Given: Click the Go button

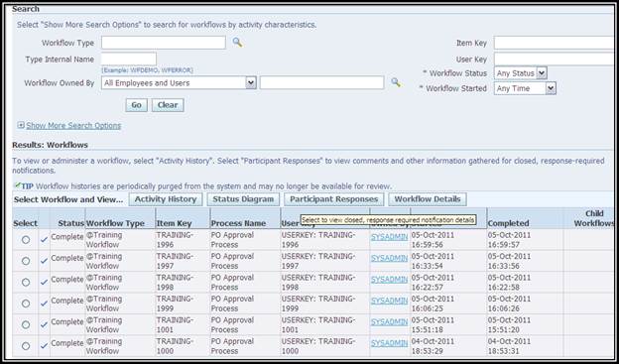Looking at the screenshot, I should [137, 105].
